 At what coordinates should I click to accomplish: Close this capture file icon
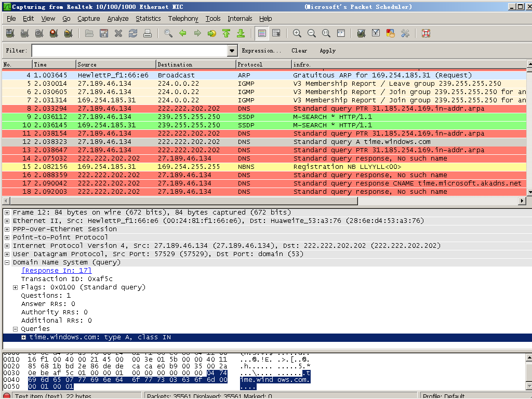click(x=118, y=33)
